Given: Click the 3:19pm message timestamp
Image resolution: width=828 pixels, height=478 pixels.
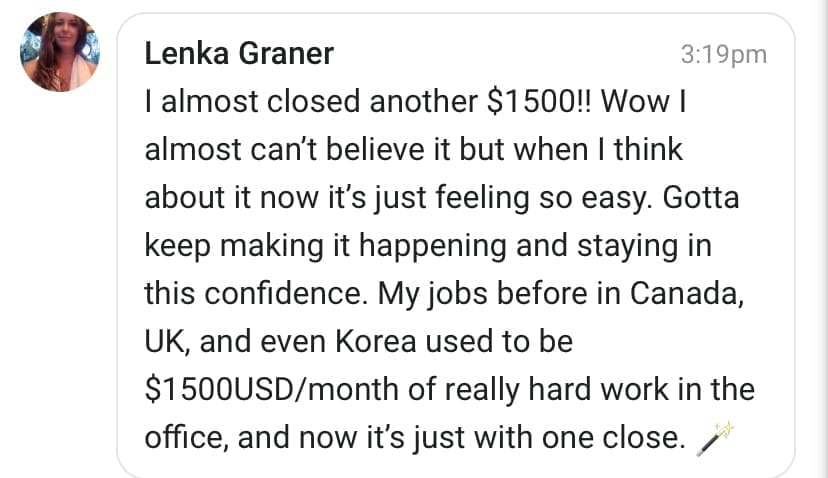Looking at the screenshot, I should (723, 55).
